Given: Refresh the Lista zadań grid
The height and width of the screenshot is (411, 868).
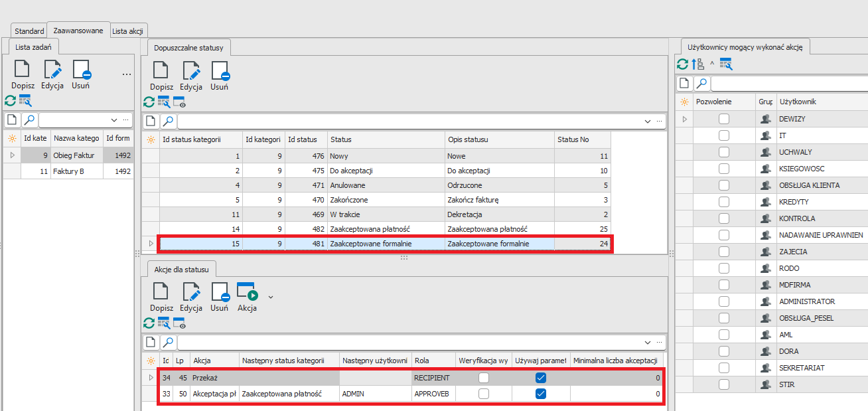Looking at the screenshot, I should pos(10,100).
